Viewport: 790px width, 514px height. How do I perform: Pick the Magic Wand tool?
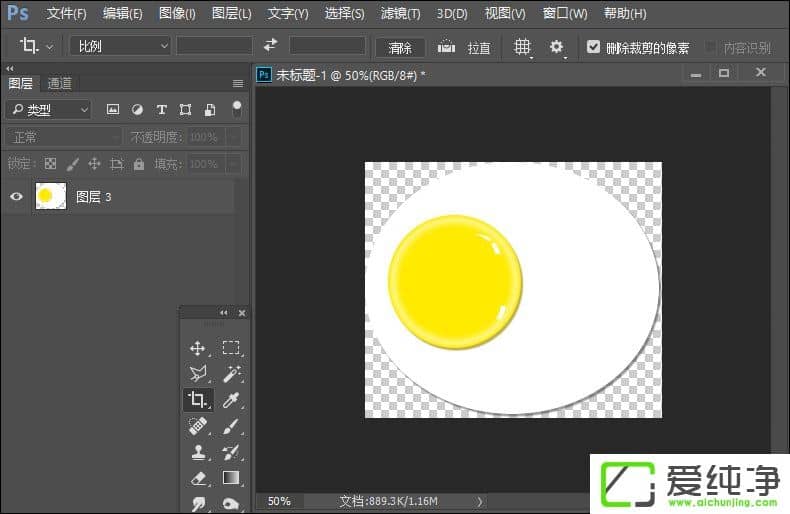click(x=231, y=374)
